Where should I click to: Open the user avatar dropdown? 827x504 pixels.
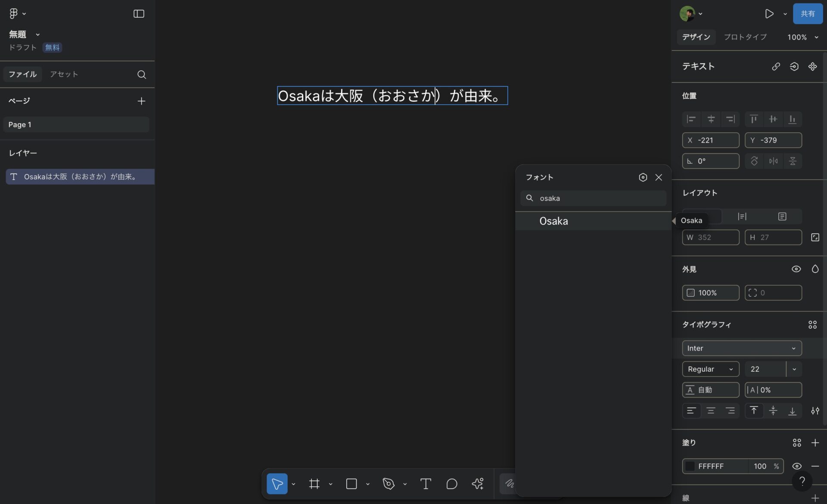coord(691,14)
